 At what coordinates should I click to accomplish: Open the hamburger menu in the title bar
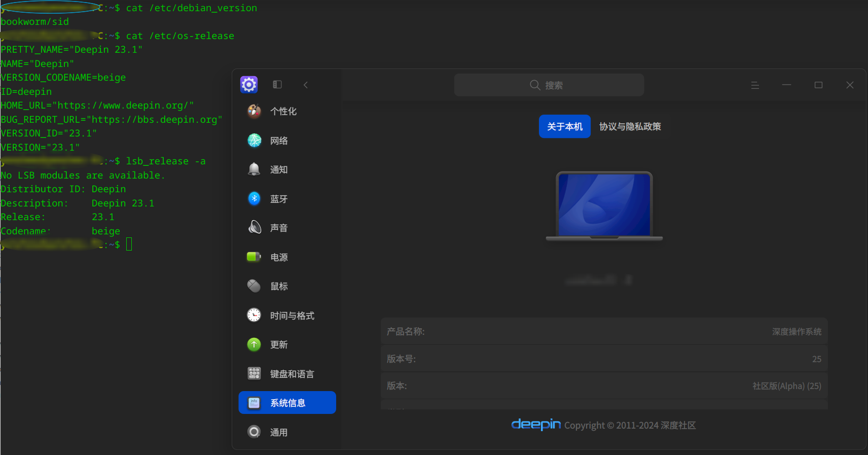coord(755,85)
